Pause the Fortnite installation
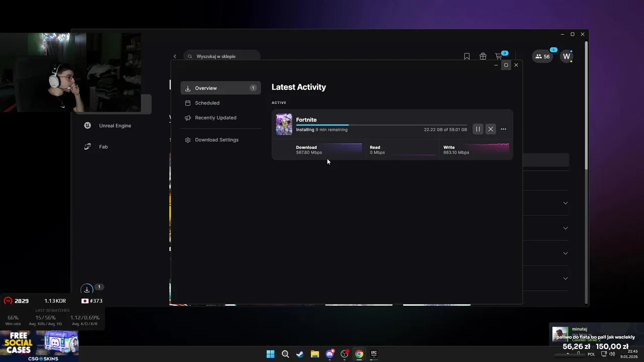The height and width of the screenshot is (362, 644). (478, 129)
